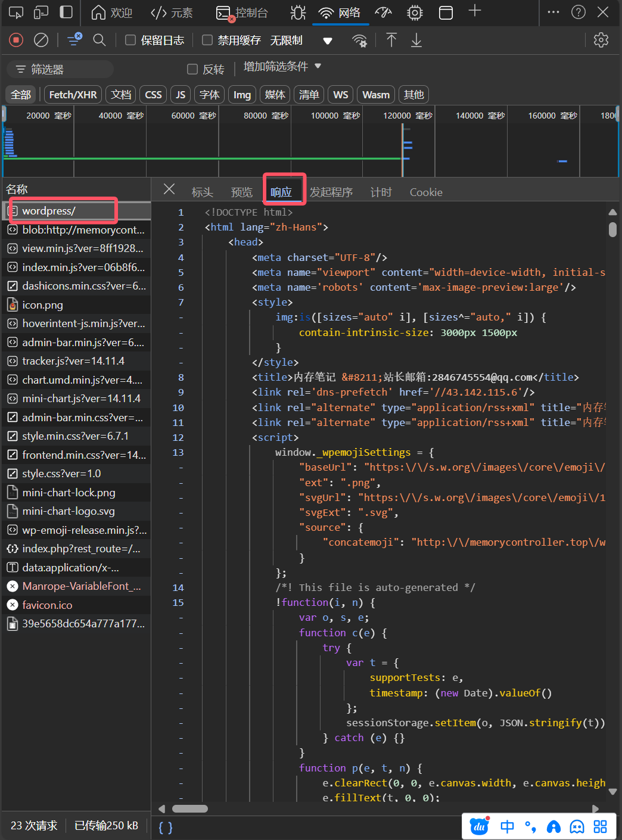Open network search magnifier

99,40
